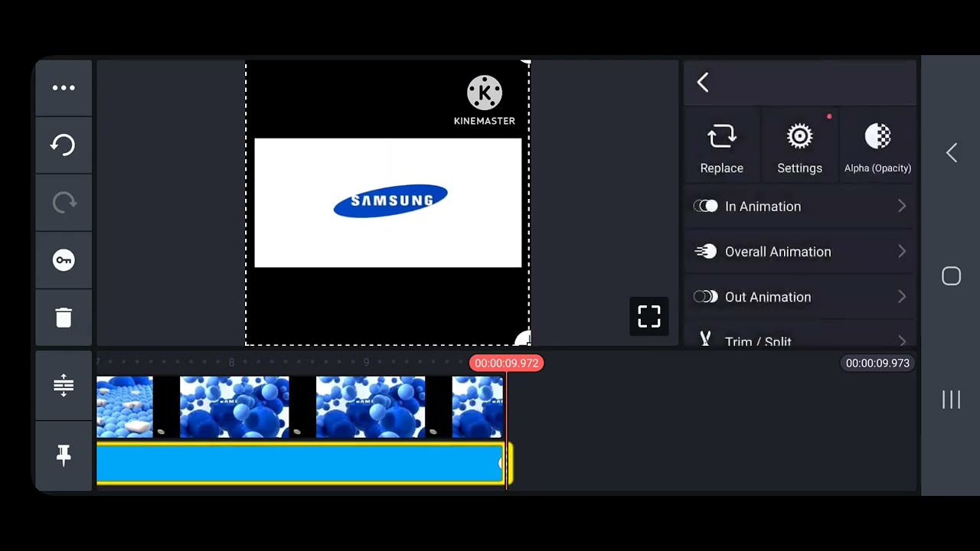This screenshot has height=551, width=980.
Task: Open the In Animation options
Action: [x=800, y=207]
